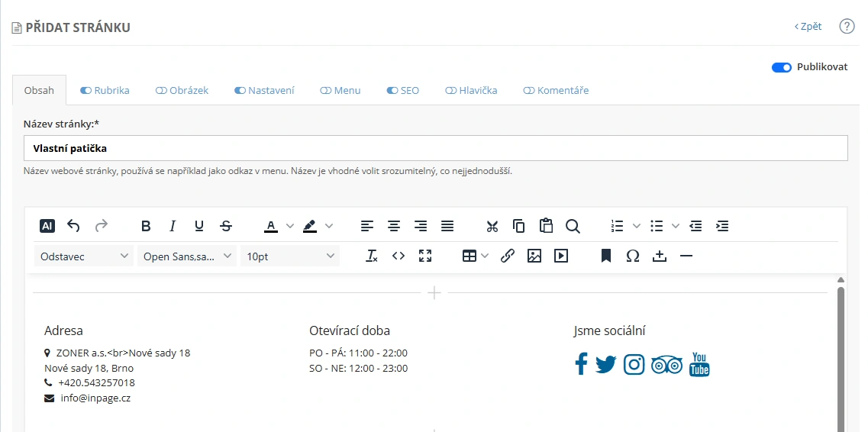Open the special character Omega tool
Viewport: 868px width, 432px height.
[633, 256]
